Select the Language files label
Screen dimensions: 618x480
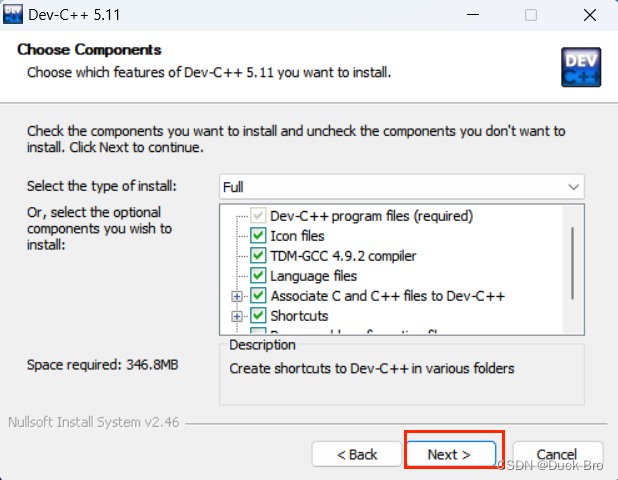[x=313, y=276]
